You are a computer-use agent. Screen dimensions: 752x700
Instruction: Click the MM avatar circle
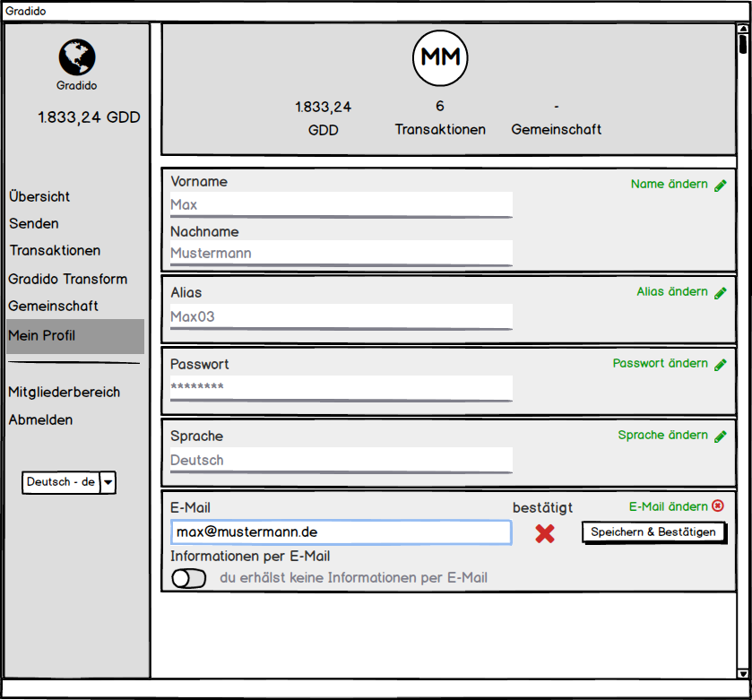(440, 57)
